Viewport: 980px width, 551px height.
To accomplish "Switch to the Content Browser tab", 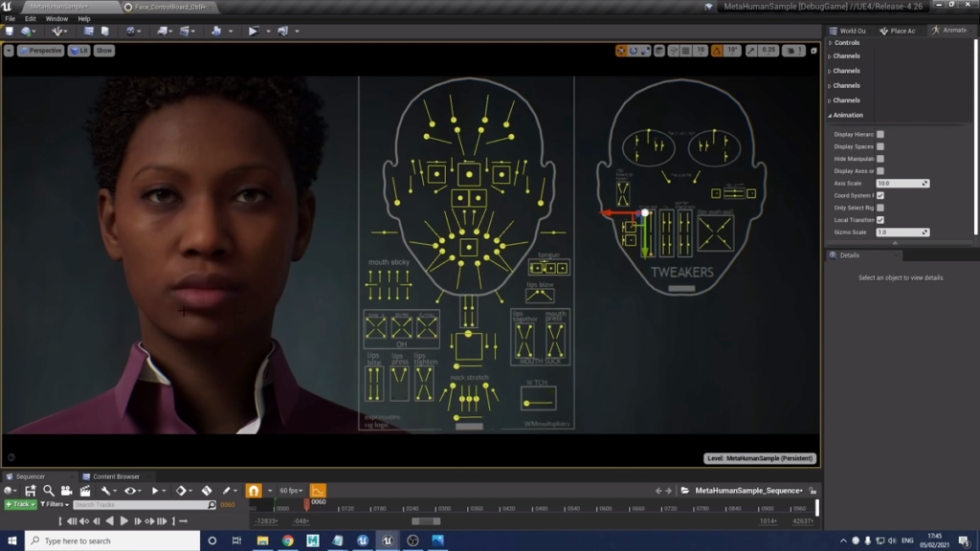I will click(117, 475).
